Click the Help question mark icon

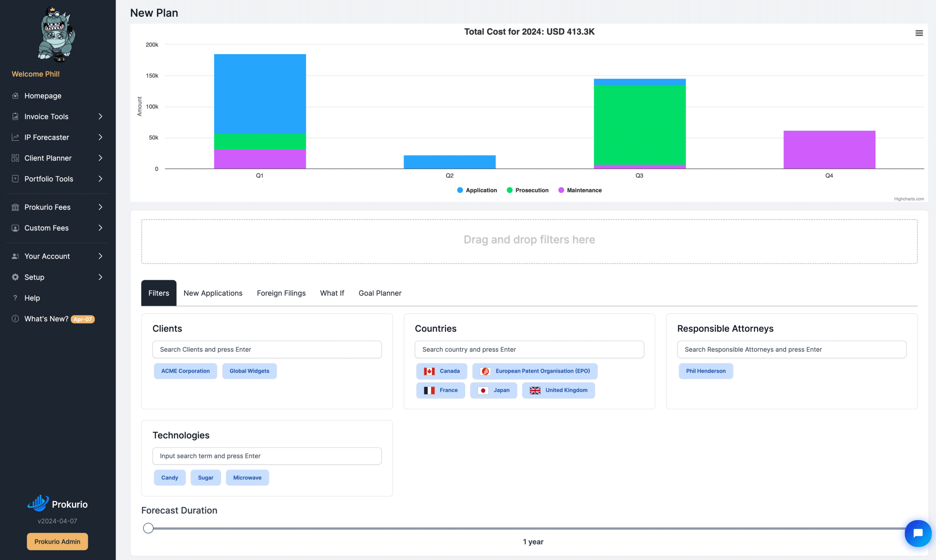pyautogui.click(x=15, y=298)
